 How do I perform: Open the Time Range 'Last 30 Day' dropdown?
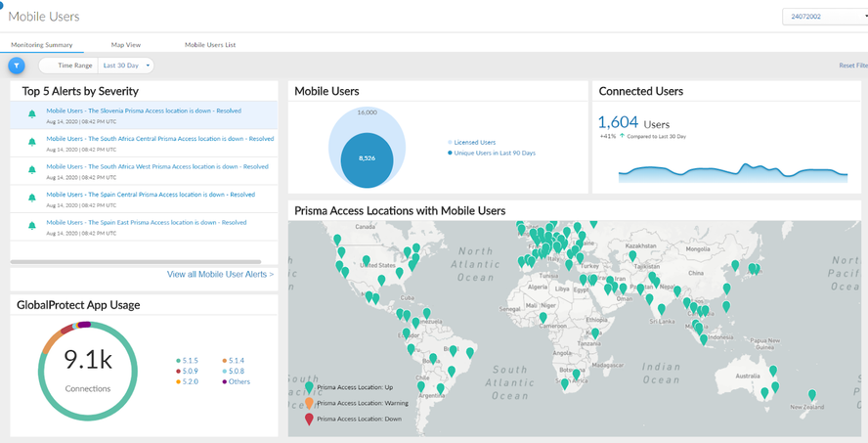point(127,66)
